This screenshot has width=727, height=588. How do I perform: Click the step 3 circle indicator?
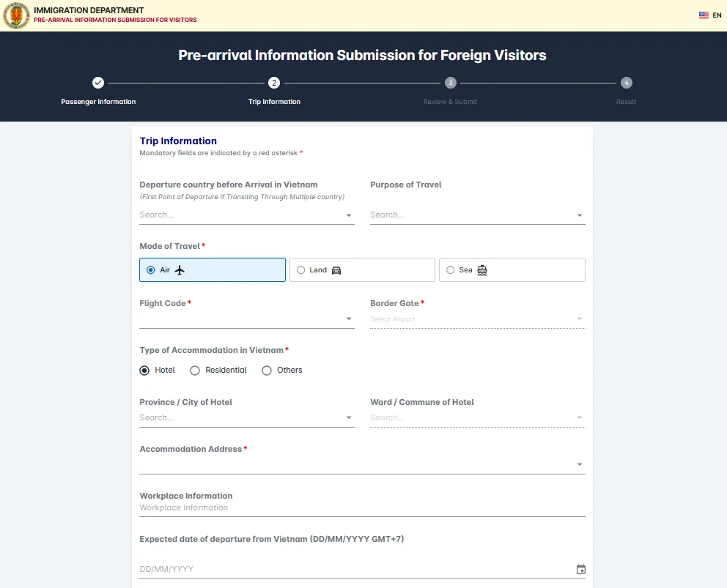click(x=450, y=83)
